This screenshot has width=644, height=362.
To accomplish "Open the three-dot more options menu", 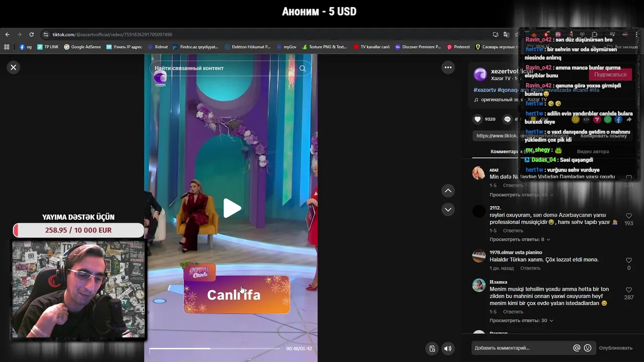I will click(x=448, y=67).
